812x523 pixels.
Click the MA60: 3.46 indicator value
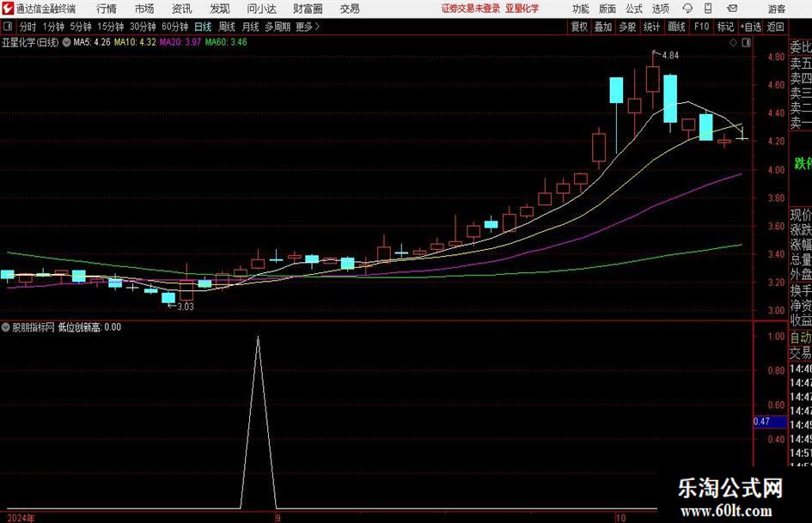point(226,42)
